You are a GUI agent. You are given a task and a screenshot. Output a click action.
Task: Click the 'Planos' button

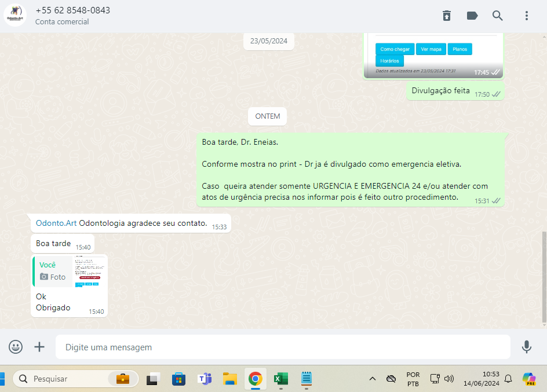(460, 49)
